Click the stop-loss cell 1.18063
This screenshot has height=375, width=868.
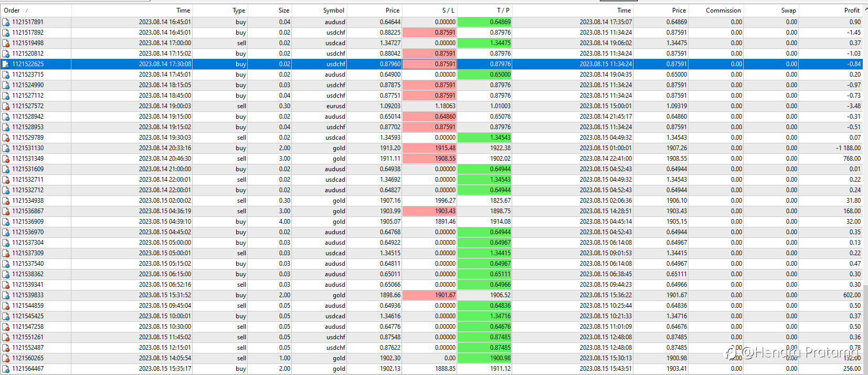point(430,106)
